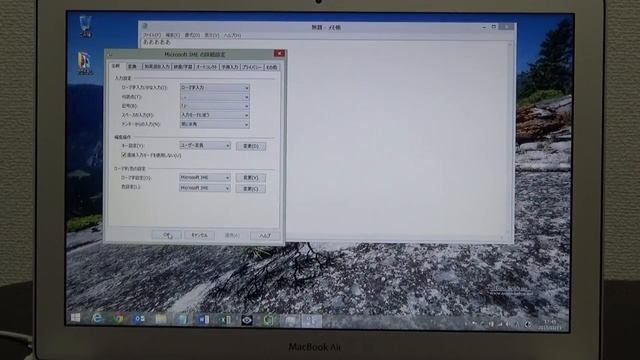The image size is (640, 360).
Task: Open the 句読点 punctuation dropdown
Action: point(215,97)
